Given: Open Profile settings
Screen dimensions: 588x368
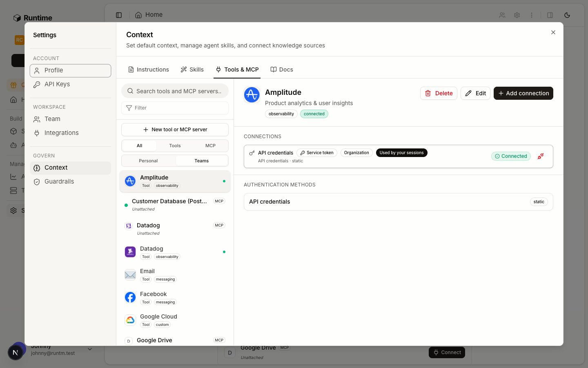Looking at the screenshot, I should (70, 70).
